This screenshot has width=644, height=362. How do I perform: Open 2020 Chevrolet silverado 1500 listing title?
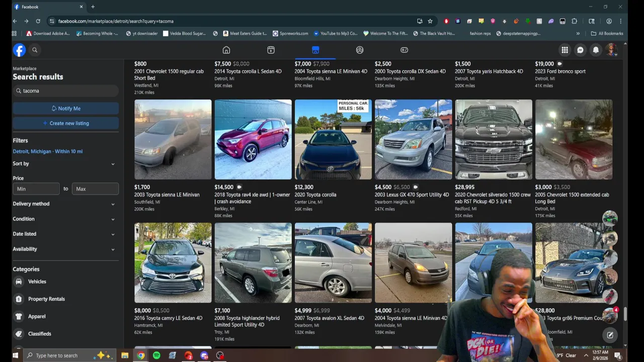pos(493,198)
